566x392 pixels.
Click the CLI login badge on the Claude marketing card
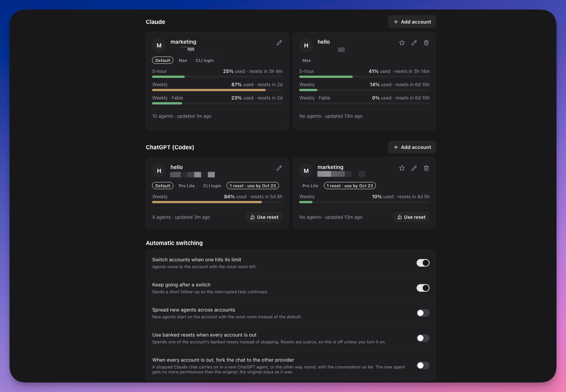point(205,60)
